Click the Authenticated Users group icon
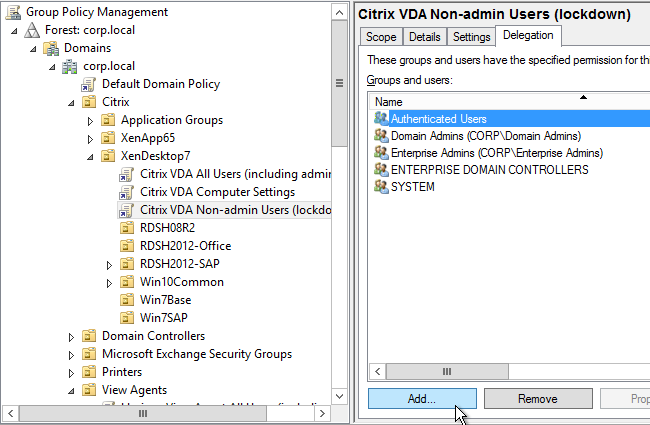Screen dimensions: 650x425 click(381, 119)
